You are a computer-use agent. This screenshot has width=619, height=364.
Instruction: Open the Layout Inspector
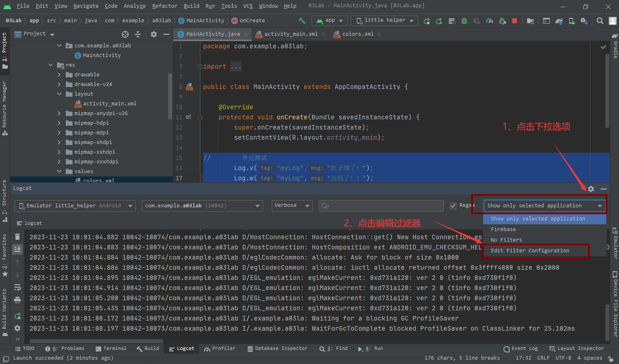tap(576, 348)
